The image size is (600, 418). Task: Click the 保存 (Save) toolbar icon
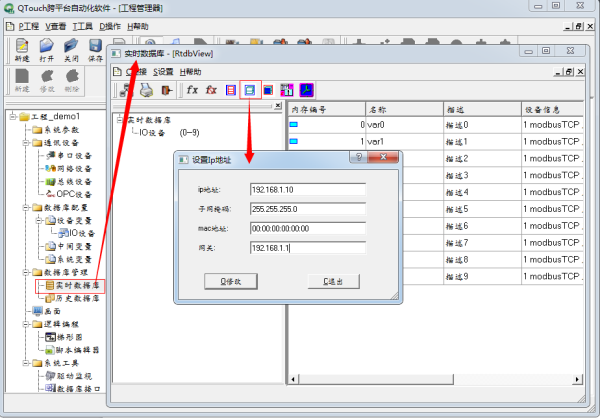(x=95, y=48)
